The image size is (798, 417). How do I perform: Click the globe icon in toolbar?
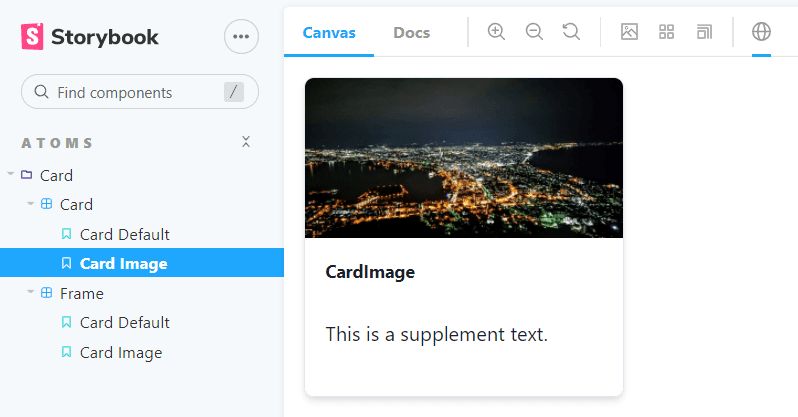(x=761, y=32)
